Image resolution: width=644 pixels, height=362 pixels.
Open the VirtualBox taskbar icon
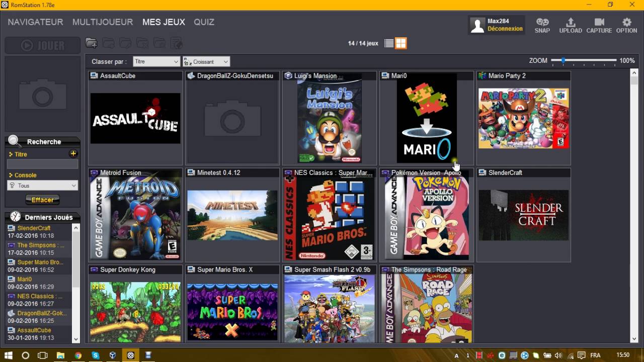[113, 355]
